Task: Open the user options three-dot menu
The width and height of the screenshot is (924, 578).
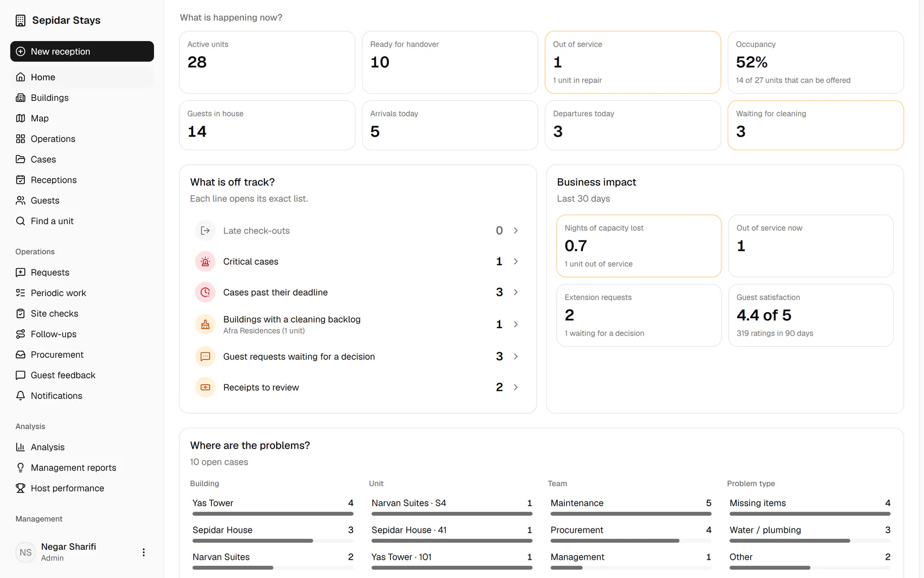Action: pyautogui.click(x=144, y=552)
